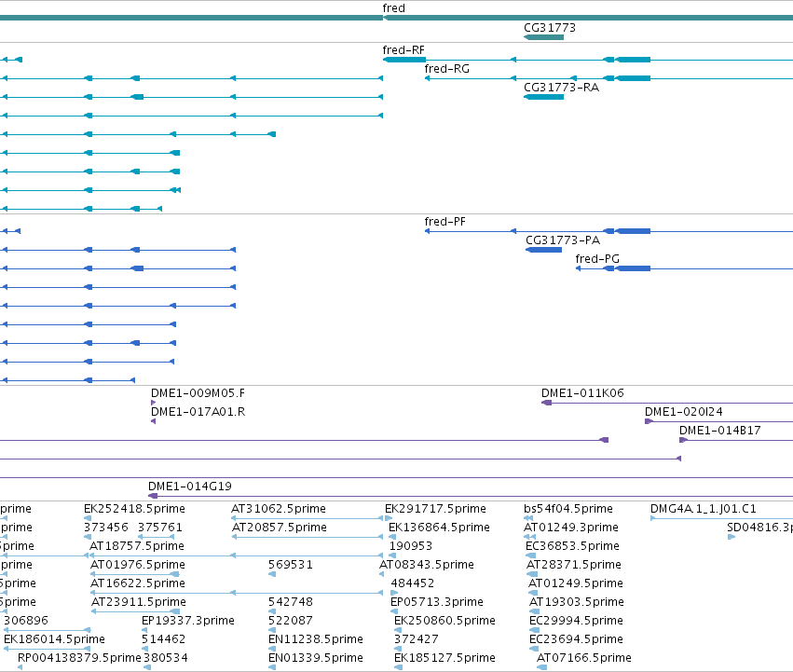The width and height of the screenshot is (793, 672).
Task: Select EK291717.5prime EST label
Action: pyautogui.click(x=435, y=509)
